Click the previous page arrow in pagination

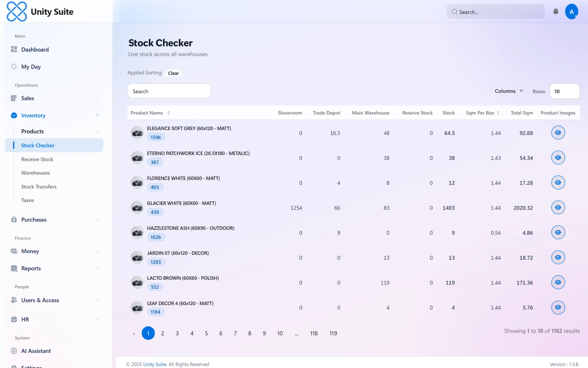point(134,334)
